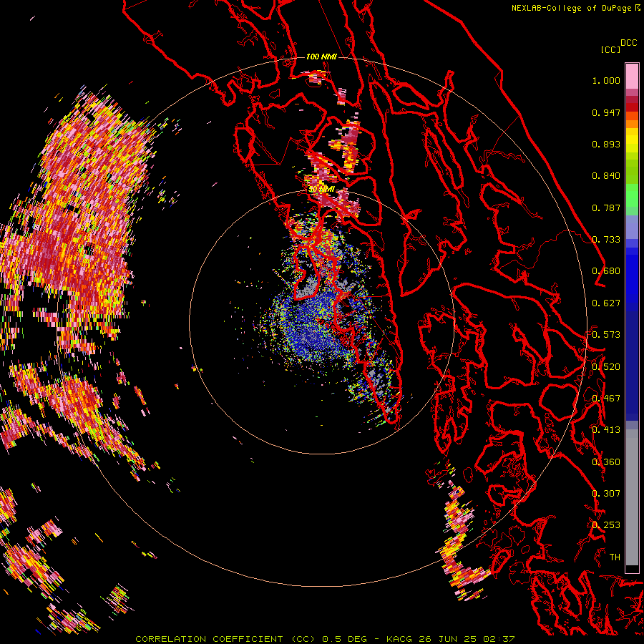Select the 0.360 scale value
Image resolution: width=644 pixels, height=644 pixels.
(606, 462)
